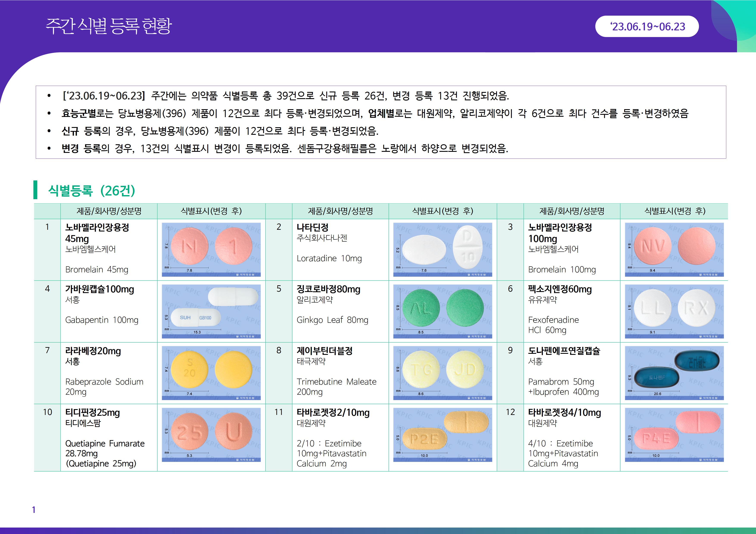Screen dimensions: 756x534
Task: Click the blue 도나펜에프연질캡슐 image
Action: [674, 373]
